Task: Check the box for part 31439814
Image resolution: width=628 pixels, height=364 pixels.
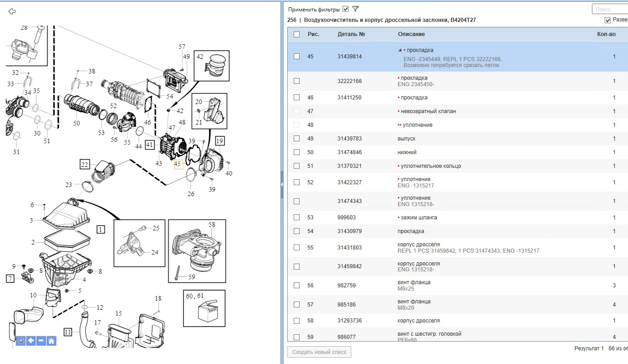Action: tap(297, 57)
